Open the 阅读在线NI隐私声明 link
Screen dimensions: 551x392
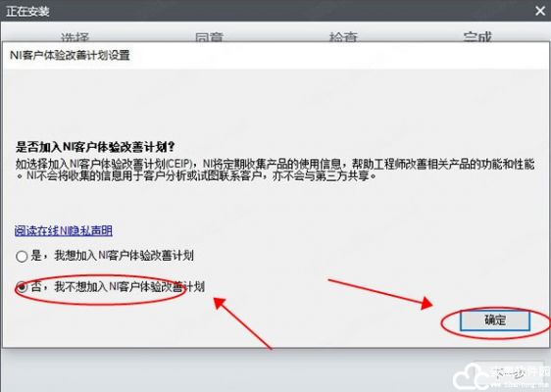pyautogui.click(x=64, y=230)
